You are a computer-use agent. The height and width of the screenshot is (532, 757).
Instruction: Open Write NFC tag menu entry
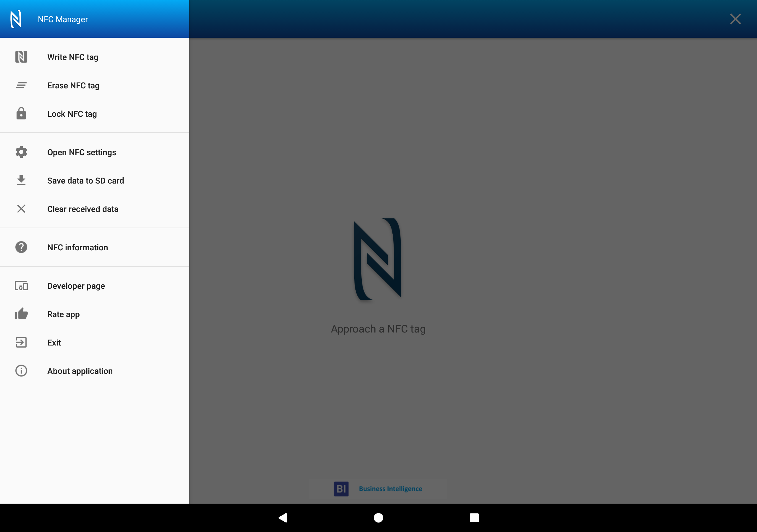[95, 57]
